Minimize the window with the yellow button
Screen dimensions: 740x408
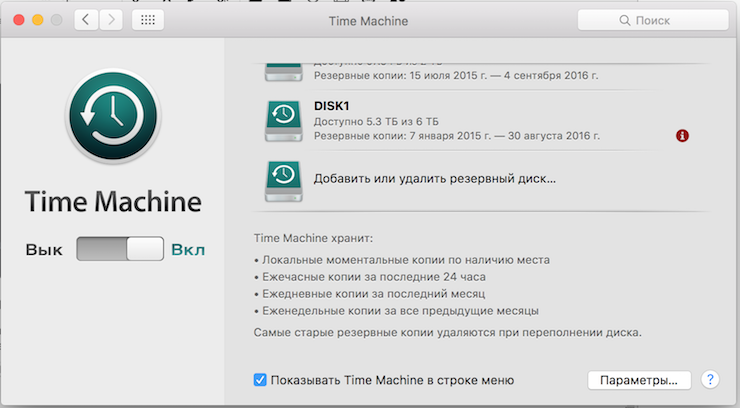pos(38,20)
